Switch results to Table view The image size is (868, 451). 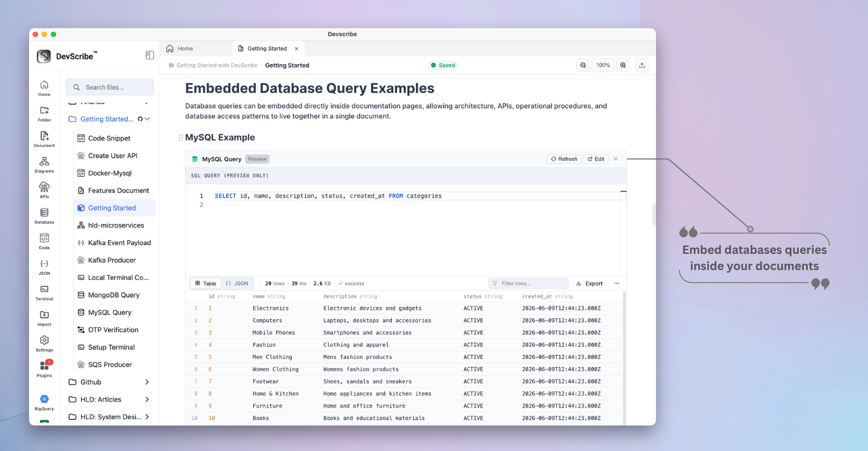[205, 283]
